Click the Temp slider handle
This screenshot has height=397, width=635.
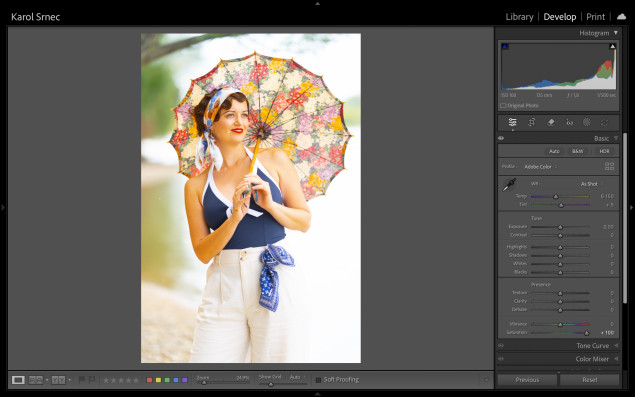point(556,196)
